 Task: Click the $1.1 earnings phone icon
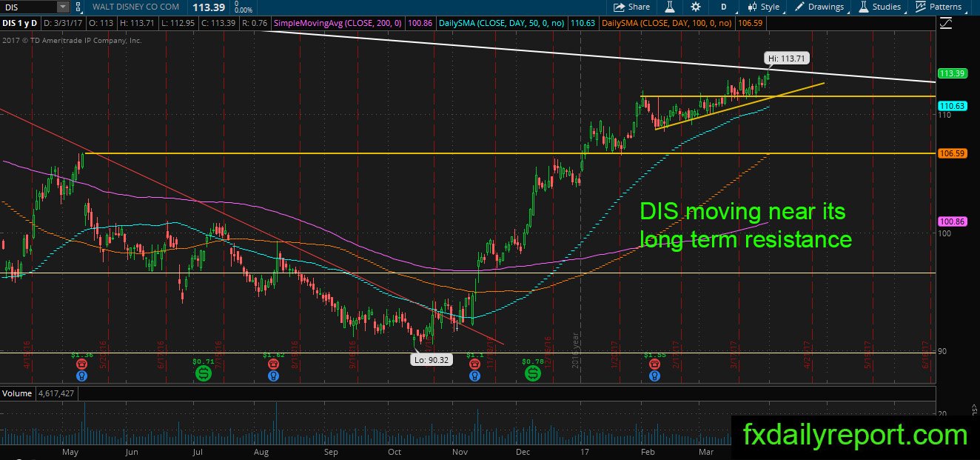474,364
